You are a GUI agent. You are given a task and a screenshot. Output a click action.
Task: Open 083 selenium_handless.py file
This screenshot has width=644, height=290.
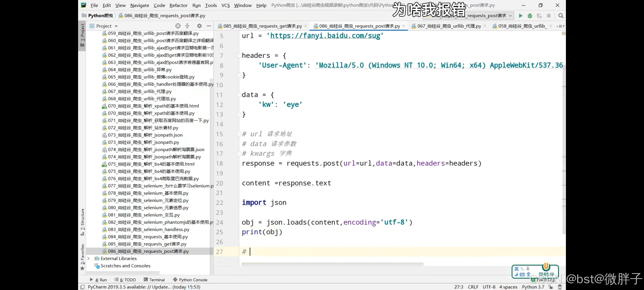tap(146, 230)
